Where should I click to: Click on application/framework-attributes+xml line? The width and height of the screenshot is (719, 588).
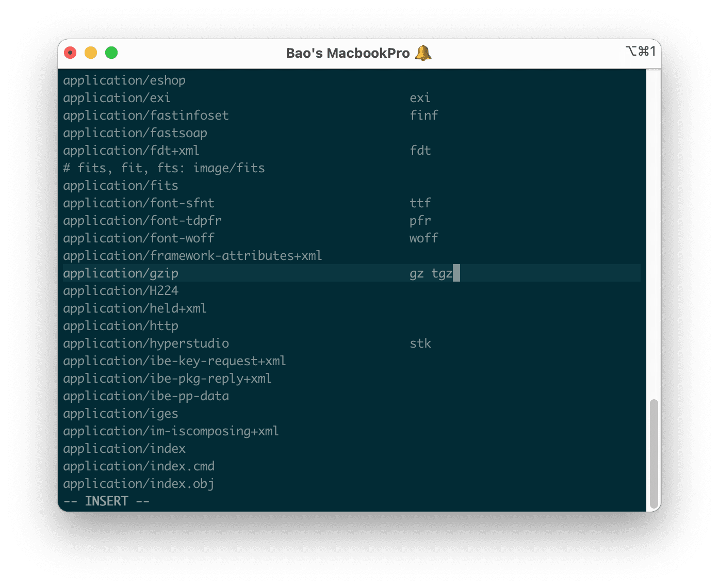click(192, 256)
